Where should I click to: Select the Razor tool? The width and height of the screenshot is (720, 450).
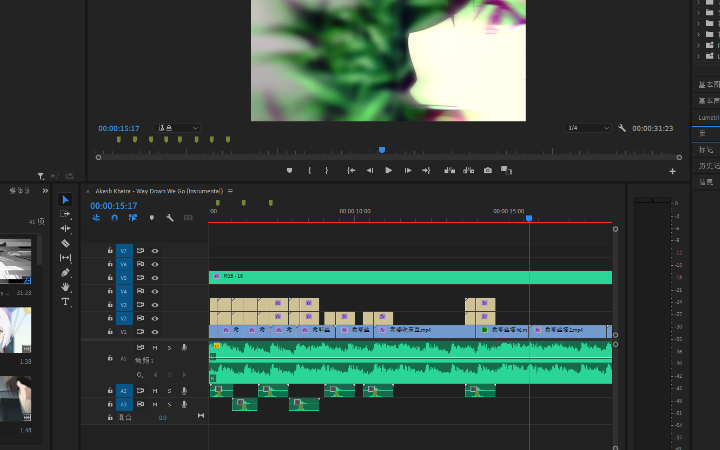point(65,243)
